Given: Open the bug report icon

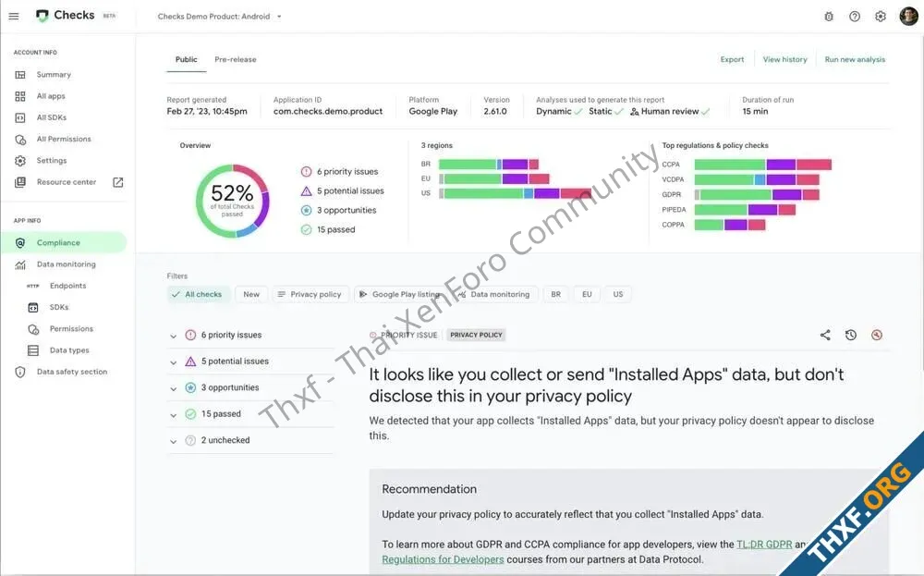Looking at the screenshot, I should coord(829,17).
